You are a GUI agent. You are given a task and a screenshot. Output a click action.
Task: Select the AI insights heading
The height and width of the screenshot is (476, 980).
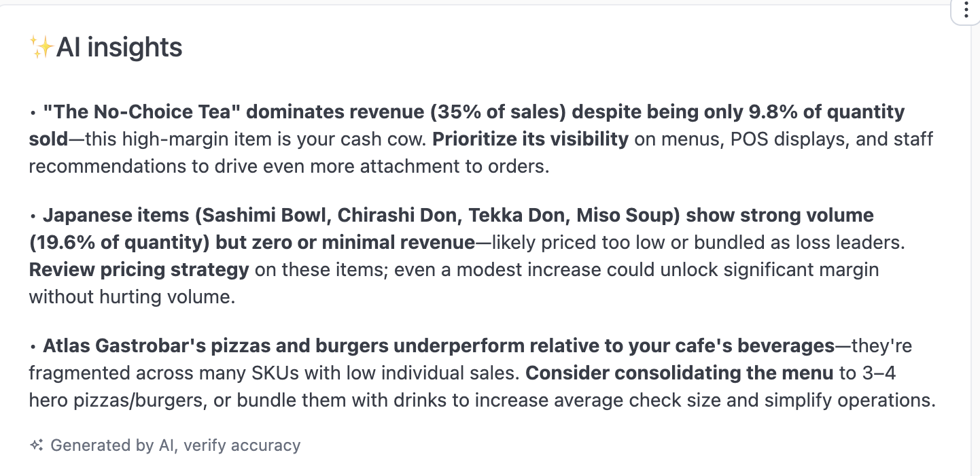(x=120, y=47)
